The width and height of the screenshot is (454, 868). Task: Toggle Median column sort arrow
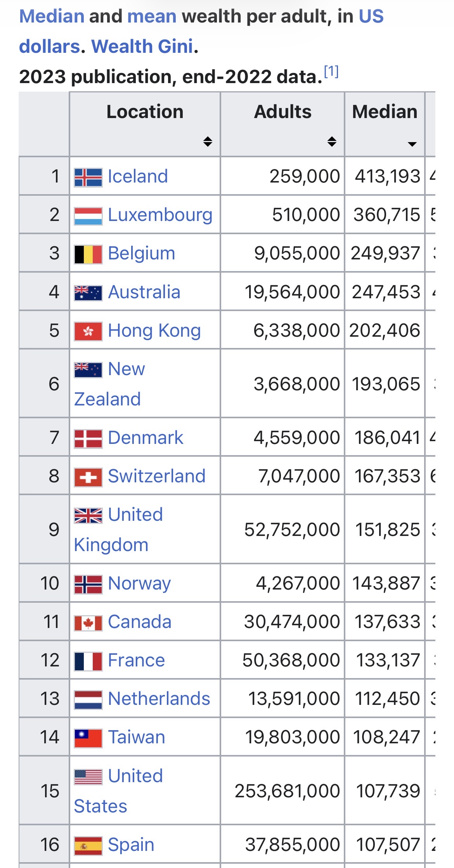click(x=412, y=144)
